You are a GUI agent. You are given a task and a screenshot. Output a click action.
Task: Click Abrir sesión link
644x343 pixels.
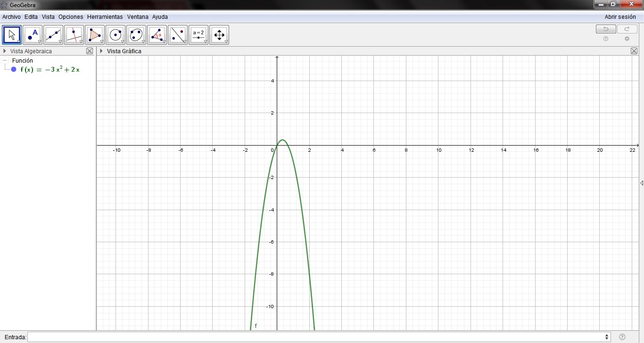coord(620,17)
